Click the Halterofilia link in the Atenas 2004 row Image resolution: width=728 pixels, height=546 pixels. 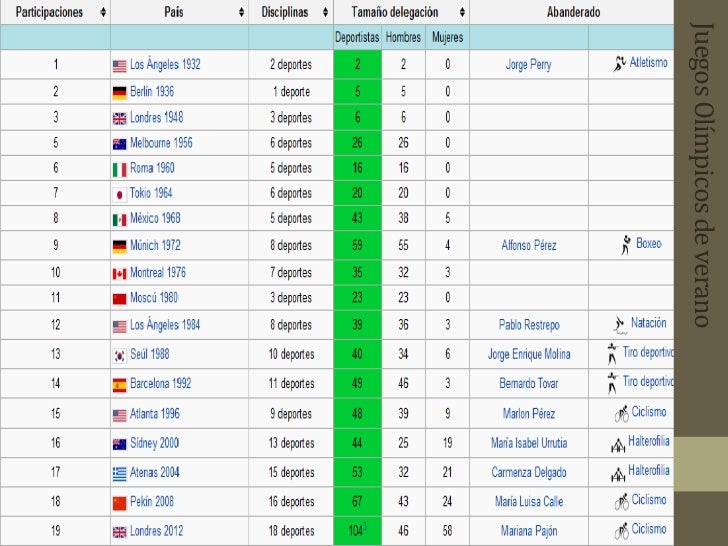point(649,471)
